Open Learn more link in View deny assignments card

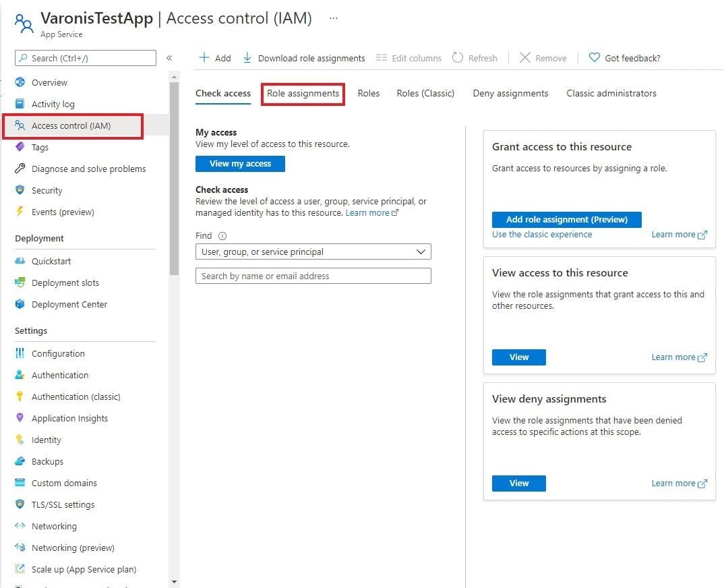[679, 483]
